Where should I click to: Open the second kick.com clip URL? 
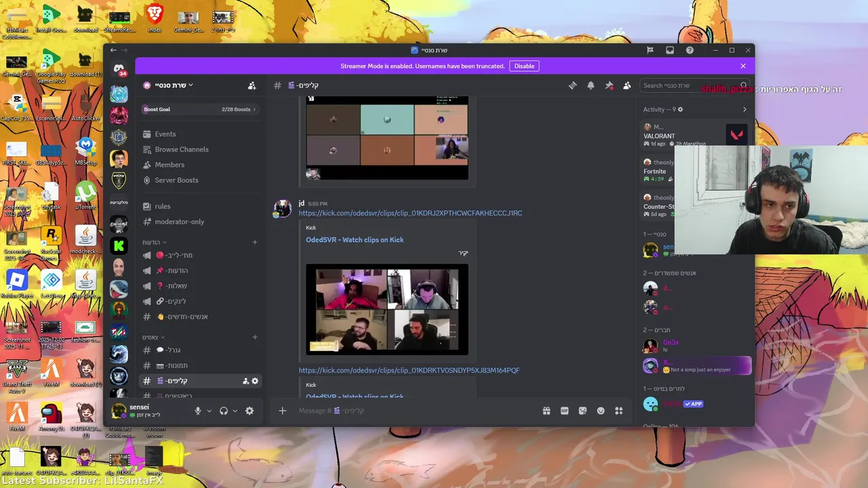[x=409, y=370]
